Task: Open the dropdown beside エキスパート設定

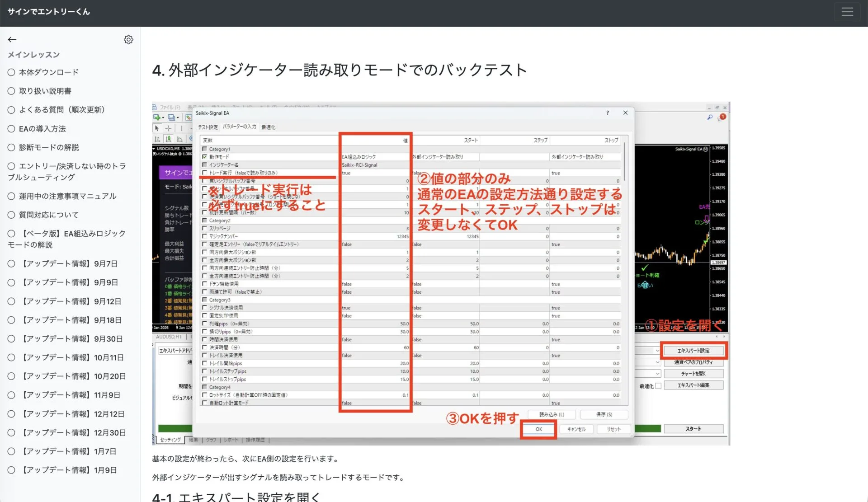Action: click(x=657, y=351)
